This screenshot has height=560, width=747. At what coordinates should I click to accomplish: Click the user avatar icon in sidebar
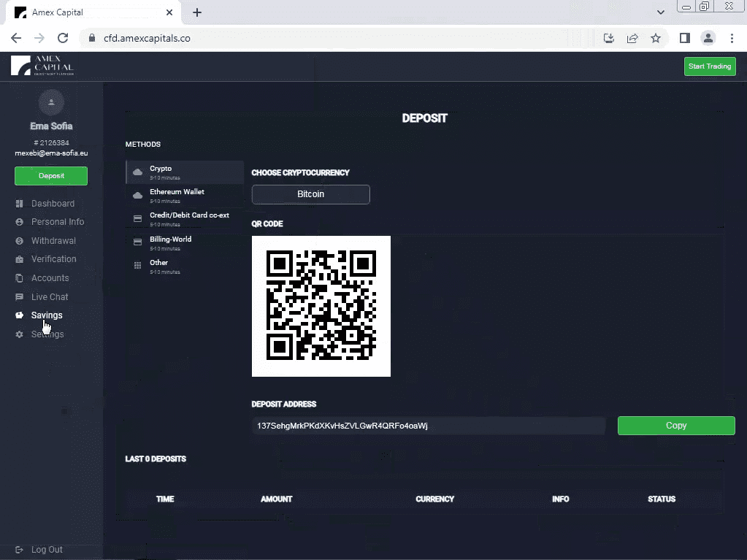51,102
